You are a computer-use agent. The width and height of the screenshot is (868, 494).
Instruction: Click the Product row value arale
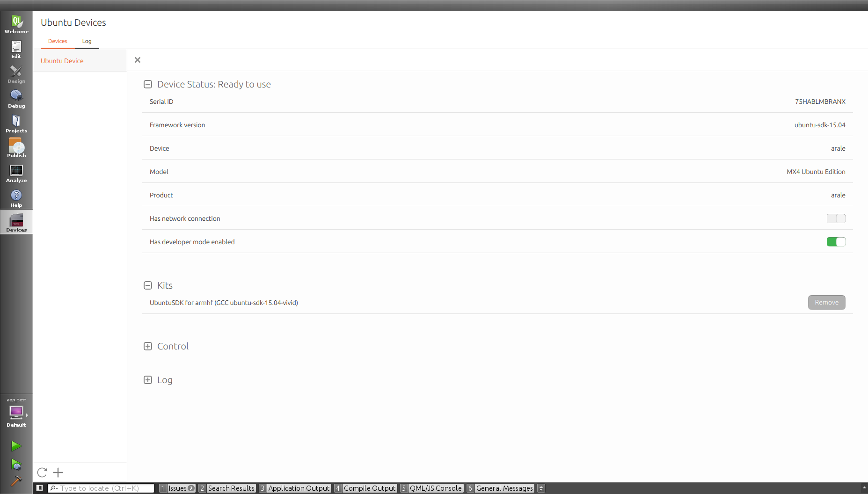(x=838, y=195)
